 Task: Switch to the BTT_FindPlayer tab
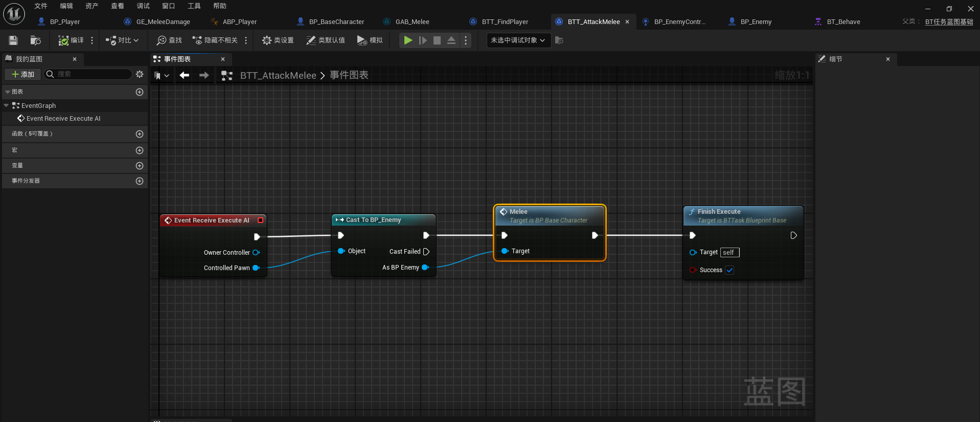505,22
